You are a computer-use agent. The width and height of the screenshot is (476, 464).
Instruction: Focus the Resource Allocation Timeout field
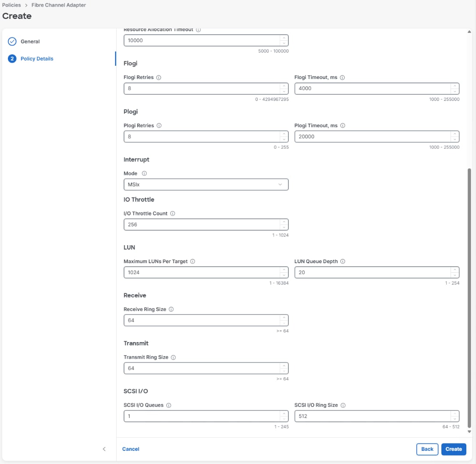coord(206,40)
